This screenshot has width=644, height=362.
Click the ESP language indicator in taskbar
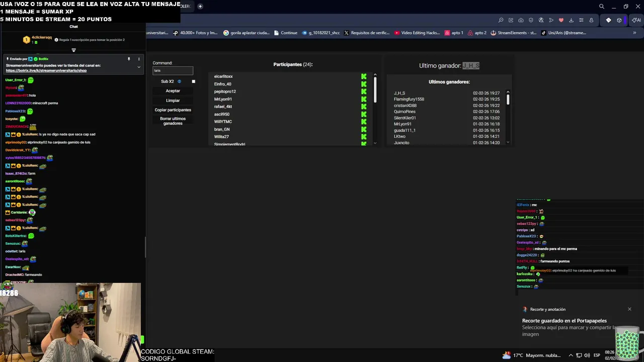click(597, 355)
